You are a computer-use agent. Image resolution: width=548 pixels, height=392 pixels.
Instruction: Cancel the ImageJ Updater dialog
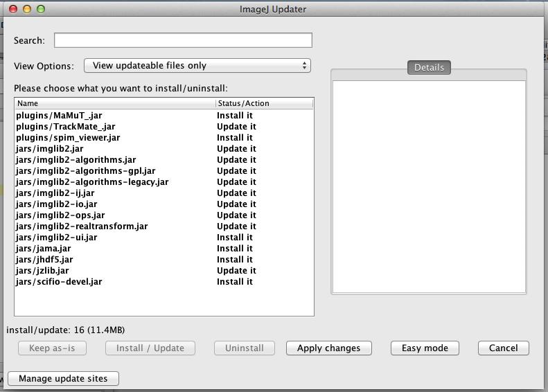coord(504,348)
